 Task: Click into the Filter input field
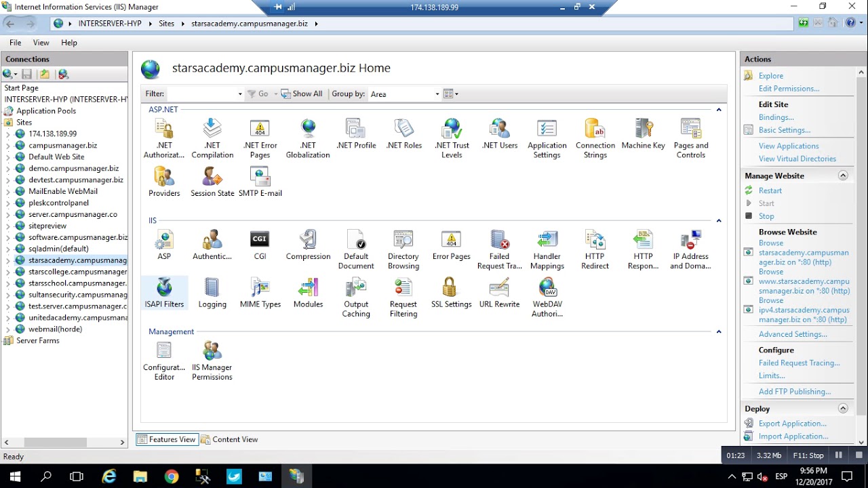coord(201,94)
